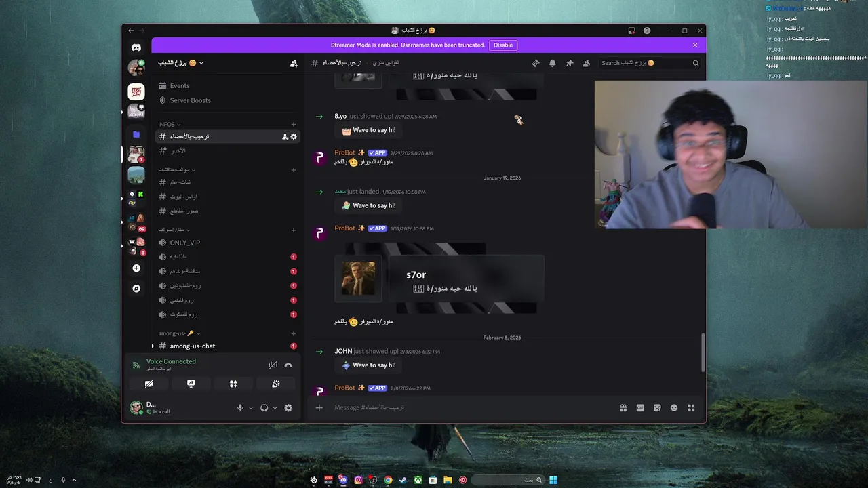868x488 pixels.
Task: Open s7or avatar thumbnail in welcome card
Action: (358, 279)
